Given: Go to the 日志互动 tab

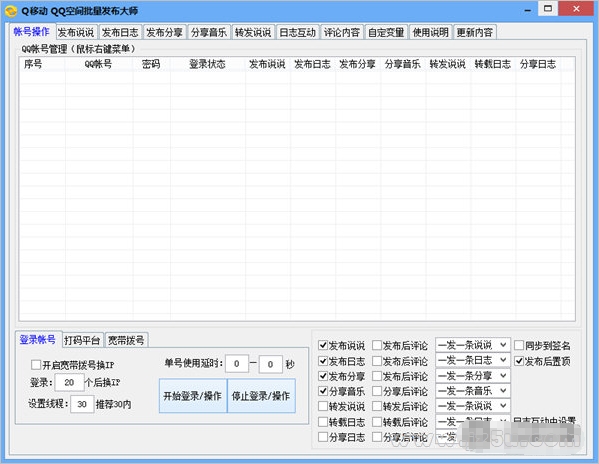Looking at the screenshot, I should [298, 32].
